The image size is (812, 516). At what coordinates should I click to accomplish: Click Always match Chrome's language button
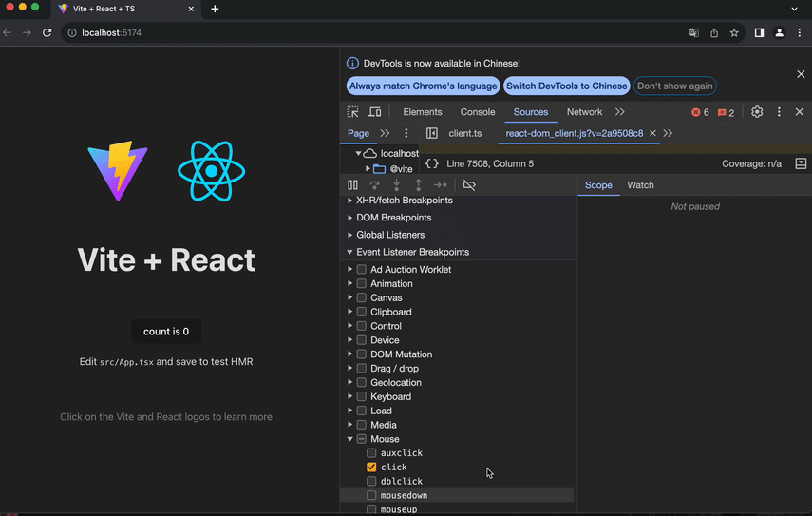click(x=423, y=86)
